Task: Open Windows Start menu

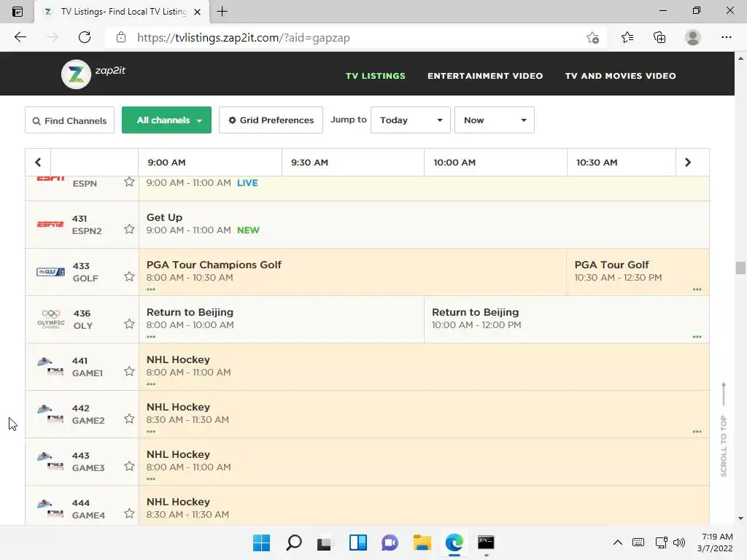Action: pos(261,542)
